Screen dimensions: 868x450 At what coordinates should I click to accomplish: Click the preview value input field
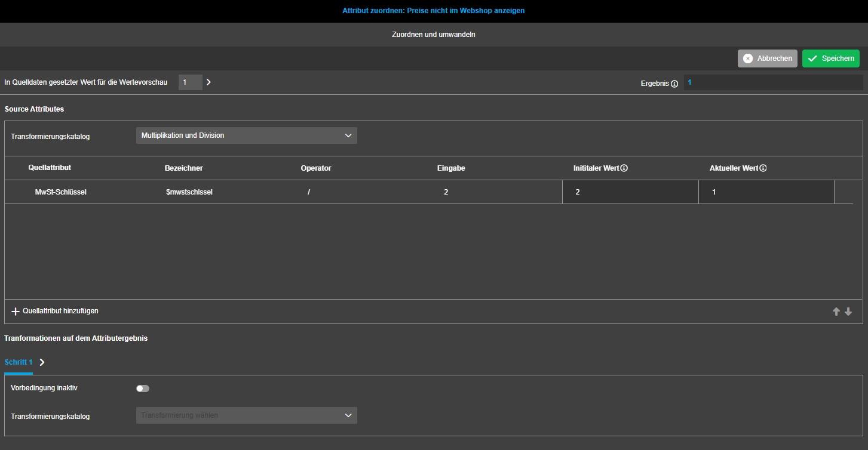(190, 82)
